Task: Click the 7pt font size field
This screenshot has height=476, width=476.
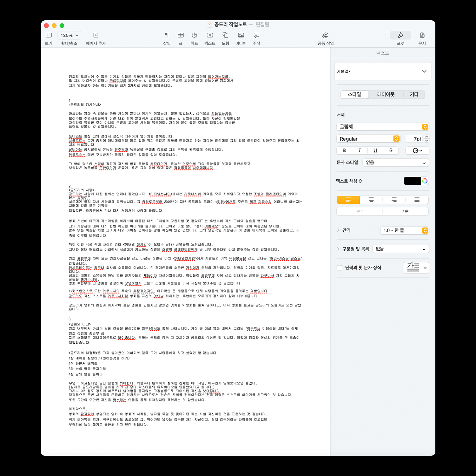Action: coord(414,139)
